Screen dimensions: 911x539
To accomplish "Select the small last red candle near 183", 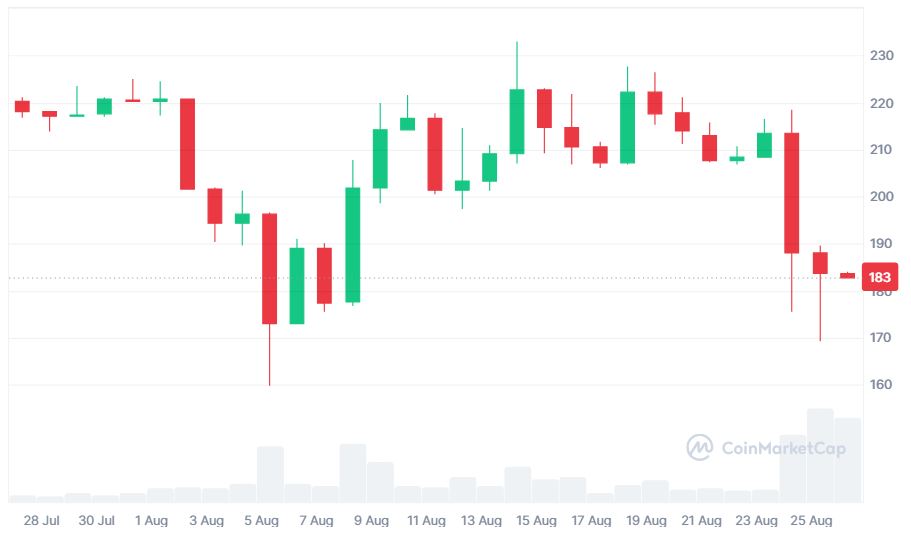I will 847,275.
